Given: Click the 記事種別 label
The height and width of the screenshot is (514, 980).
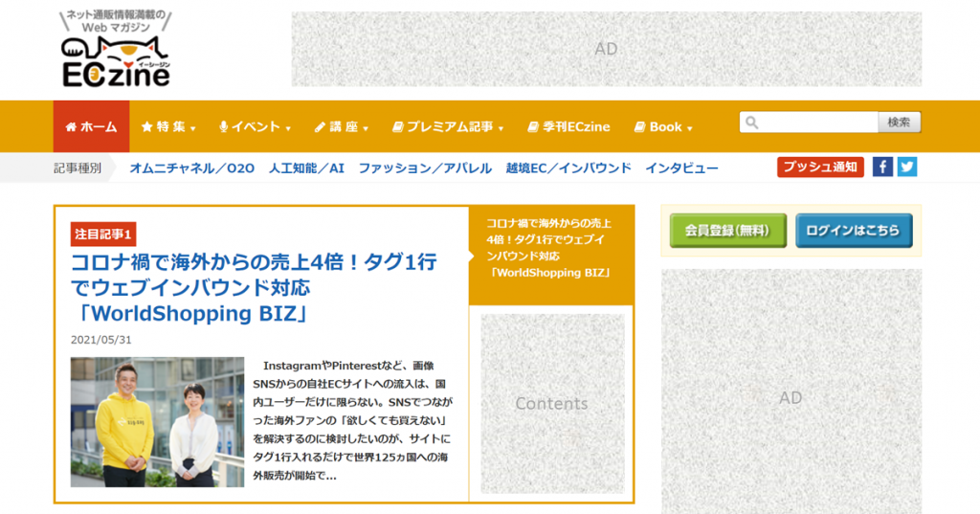Looking at the screenshot, I should [78, 168].
